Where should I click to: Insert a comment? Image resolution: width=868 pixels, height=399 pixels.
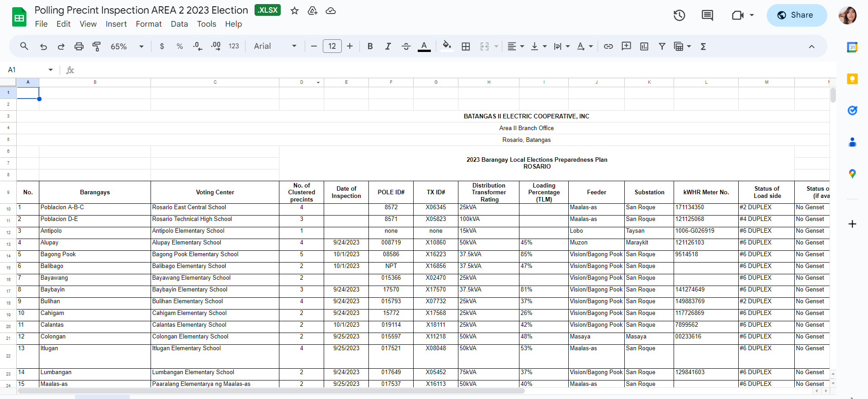tap(626, 46)
